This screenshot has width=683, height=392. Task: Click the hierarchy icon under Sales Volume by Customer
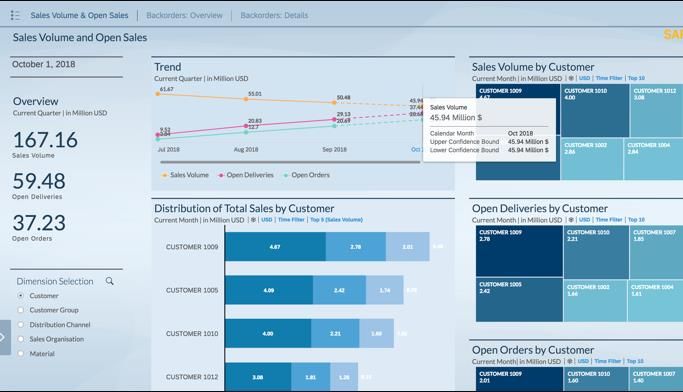click(571, 78)
